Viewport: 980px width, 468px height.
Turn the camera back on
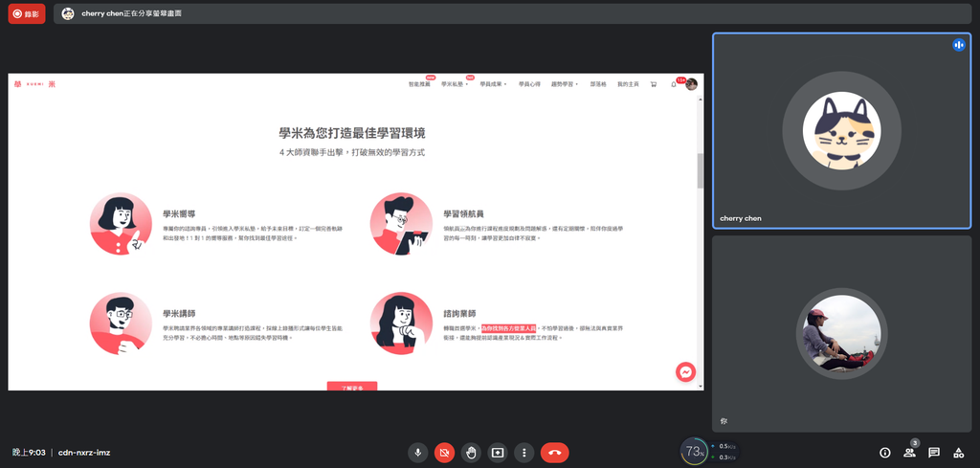coord(444,452)
